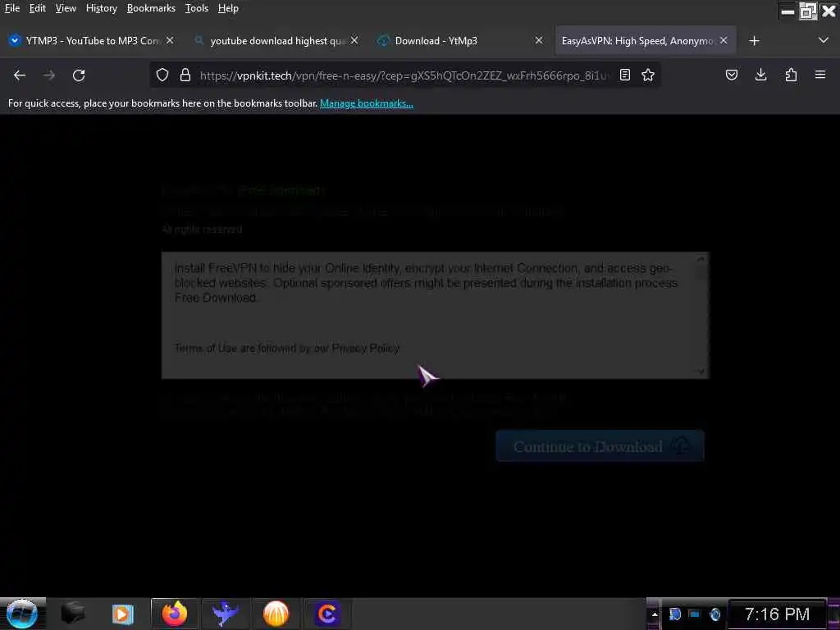
Task: Open the Pocket save icon
Action: coord(731,75)
